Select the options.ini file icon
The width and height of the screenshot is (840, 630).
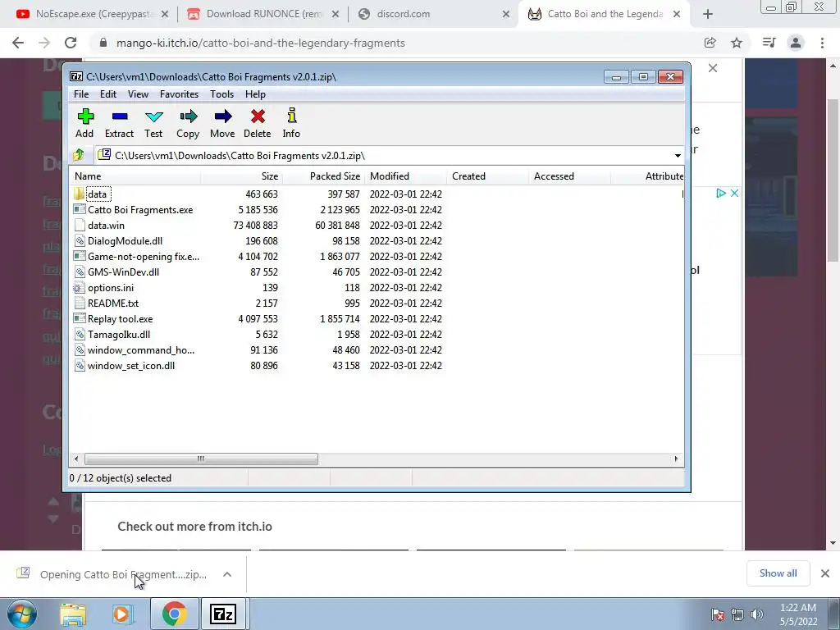pyautogui.click(x=80, y=288)
